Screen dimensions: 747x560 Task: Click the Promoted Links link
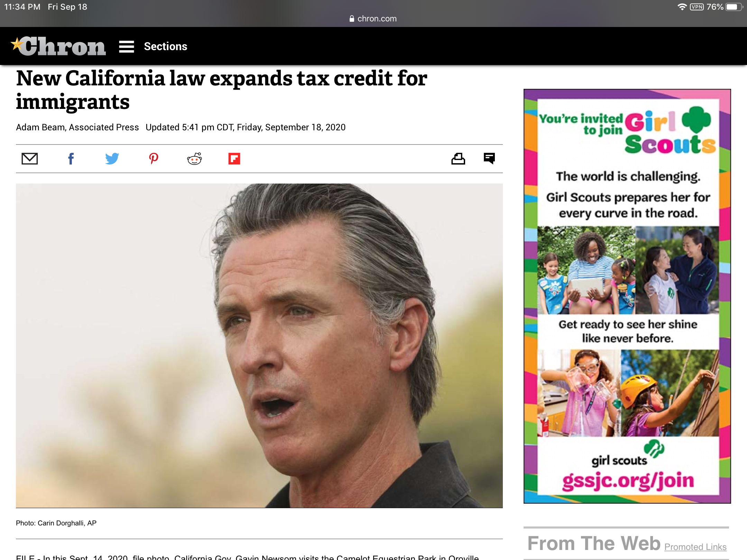(695, 547)
